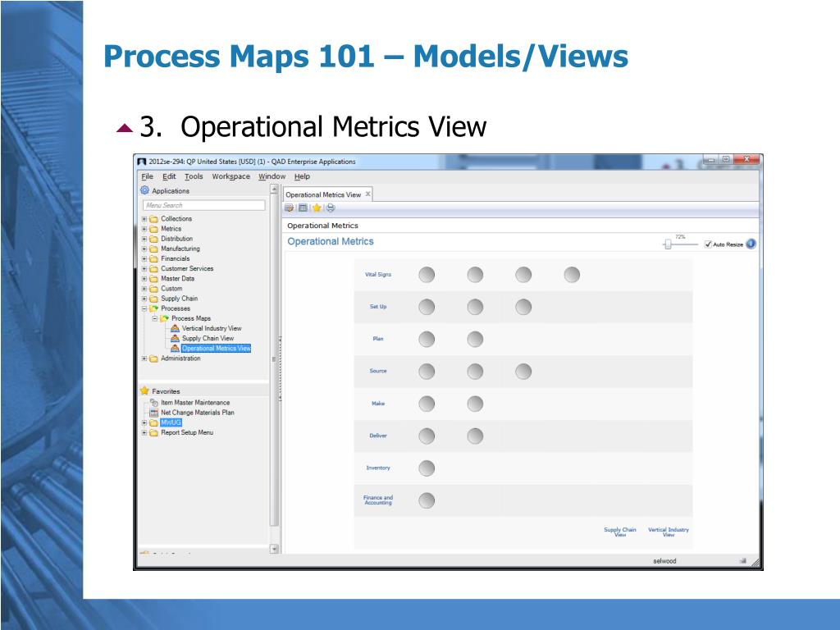
Task: Click the first circle in the Deliver row
Action: (427, 436)
